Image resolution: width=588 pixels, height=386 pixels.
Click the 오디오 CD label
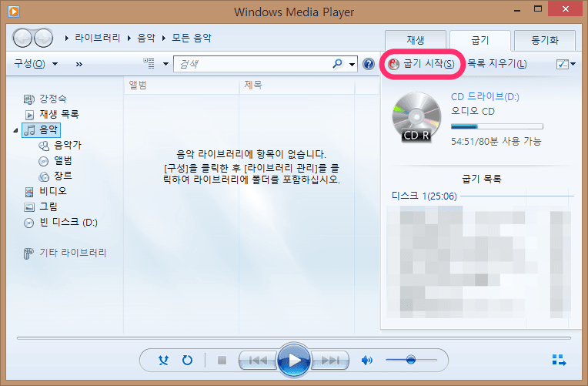click(x=473, y=112)
